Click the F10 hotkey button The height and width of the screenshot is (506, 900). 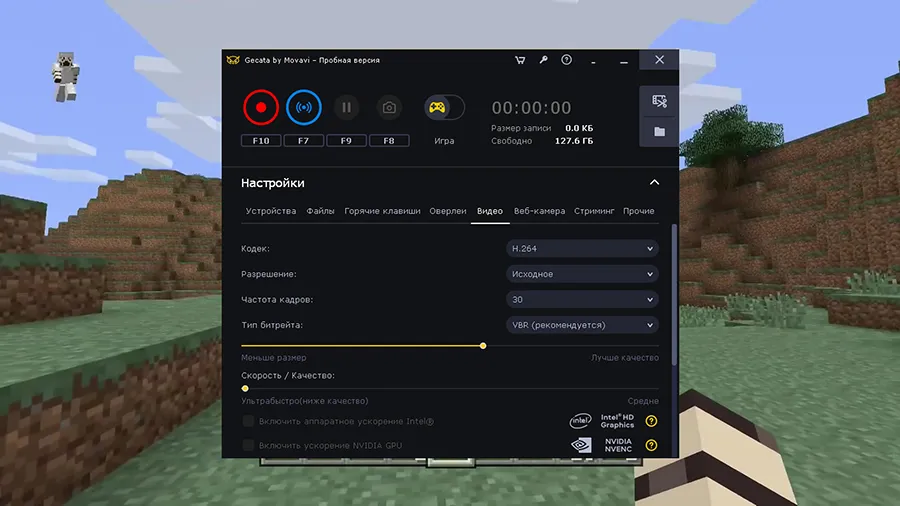point(261,141)
